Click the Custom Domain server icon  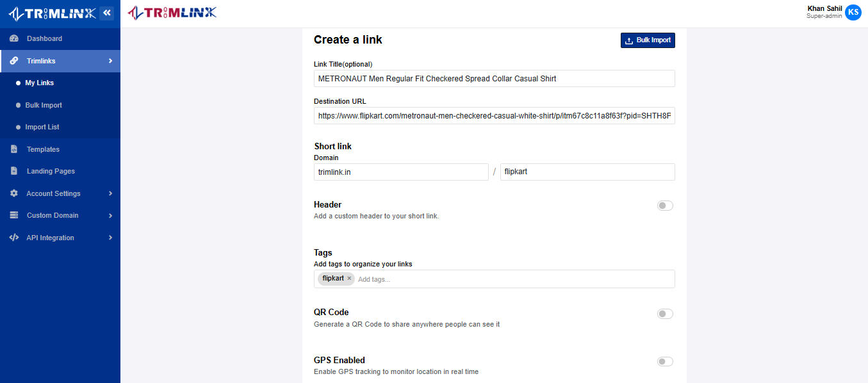tap(14, 215)
